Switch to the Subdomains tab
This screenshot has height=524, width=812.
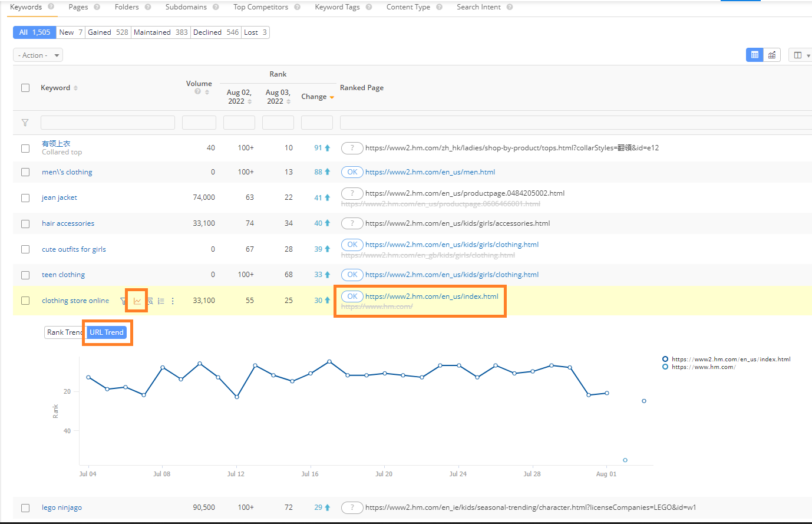[186, 7]
